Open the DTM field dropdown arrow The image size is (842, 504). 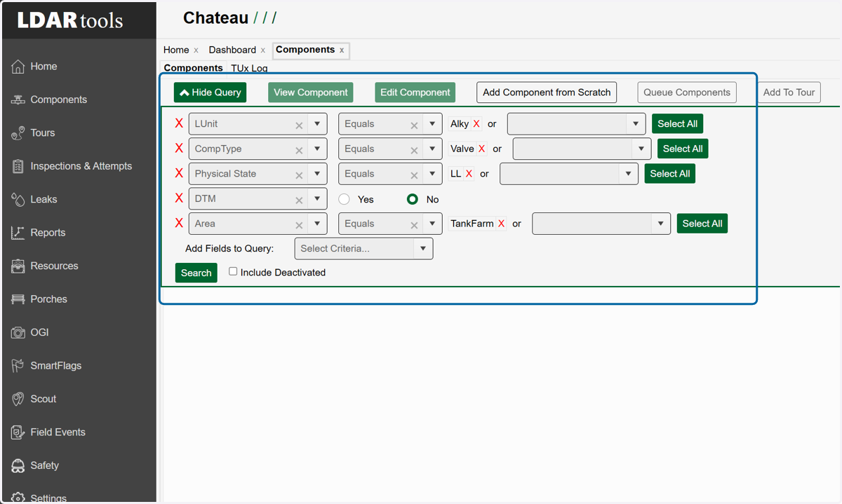click(317, 198)
